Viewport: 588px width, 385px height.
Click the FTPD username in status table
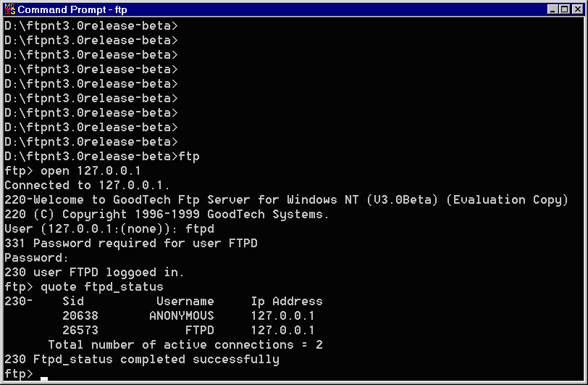coord(200,331)
